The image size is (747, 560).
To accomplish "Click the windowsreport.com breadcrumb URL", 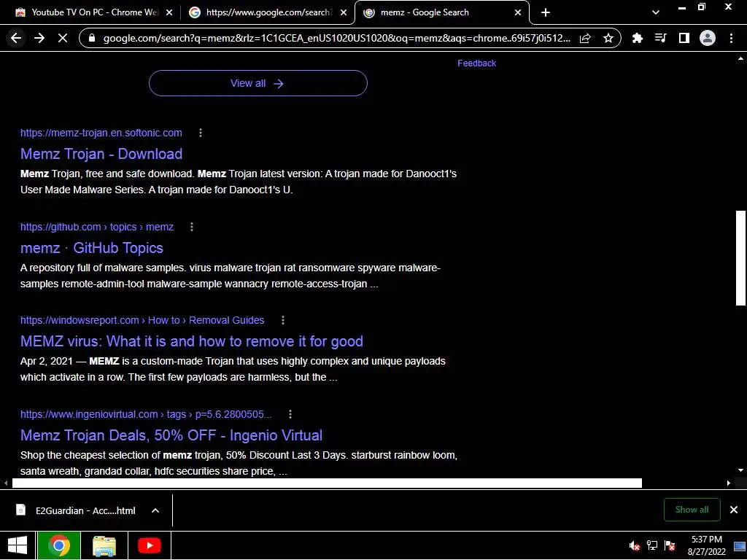I will pyautogui.click(x=142, y=320).
